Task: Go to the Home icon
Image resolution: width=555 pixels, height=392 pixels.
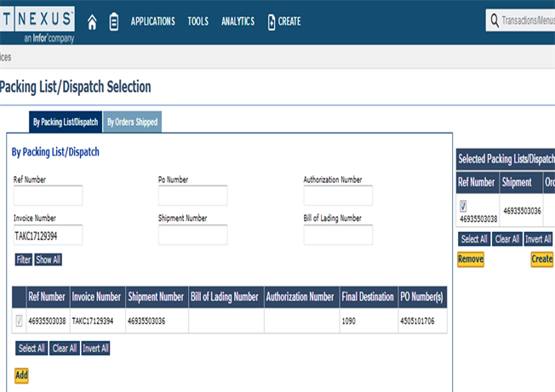Action: click(92, 22)
